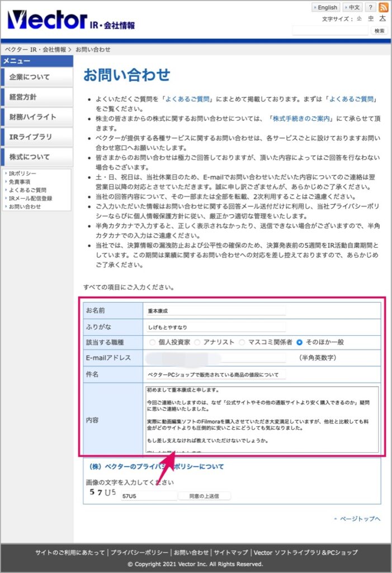Viewport: 392px width, 573px height.
Task: Open footer プライバシーポリシー link
Action: (x=140, y=552)
